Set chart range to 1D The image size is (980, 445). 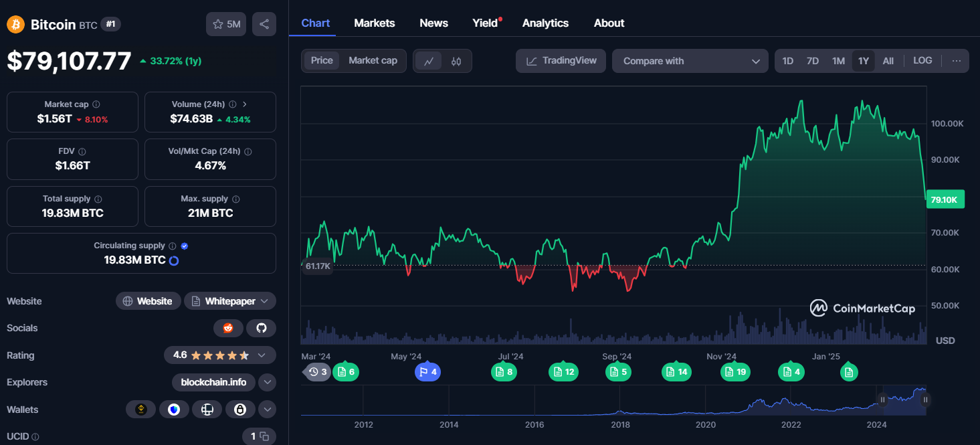pyautogui.click(x=788, y=61)
